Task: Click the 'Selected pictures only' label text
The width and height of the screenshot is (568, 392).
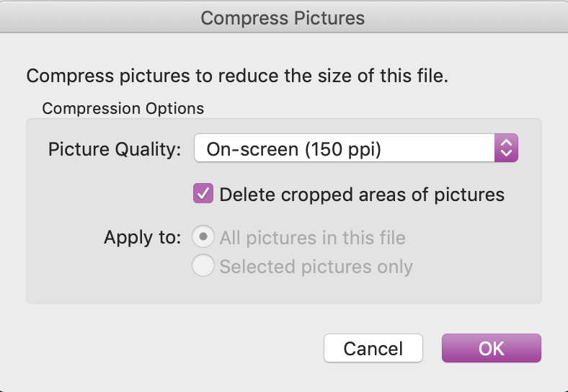Action: 316,267
